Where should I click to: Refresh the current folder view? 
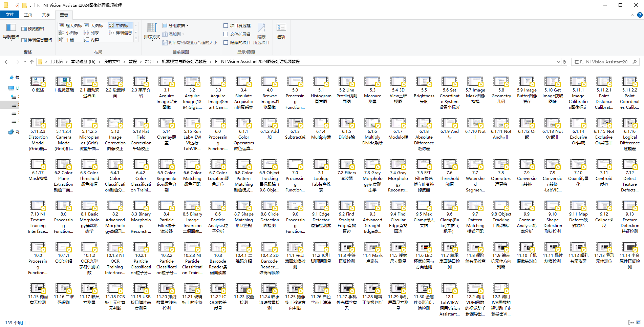click(x=564, y=62)
